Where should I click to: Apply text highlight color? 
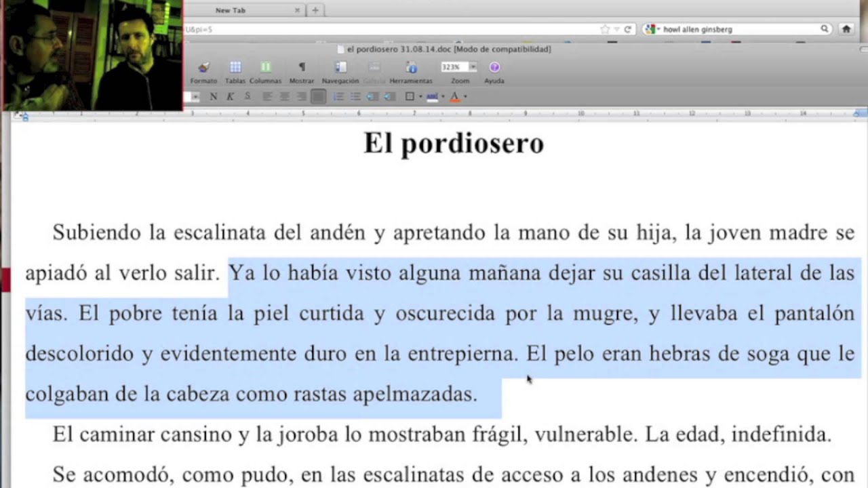(x=432, y=96)
